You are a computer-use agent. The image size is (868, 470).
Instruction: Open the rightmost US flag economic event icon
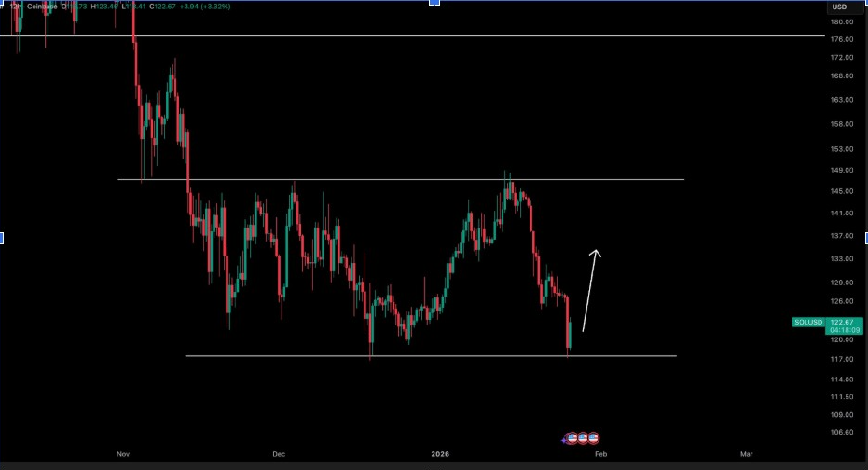tap(593, 438)
